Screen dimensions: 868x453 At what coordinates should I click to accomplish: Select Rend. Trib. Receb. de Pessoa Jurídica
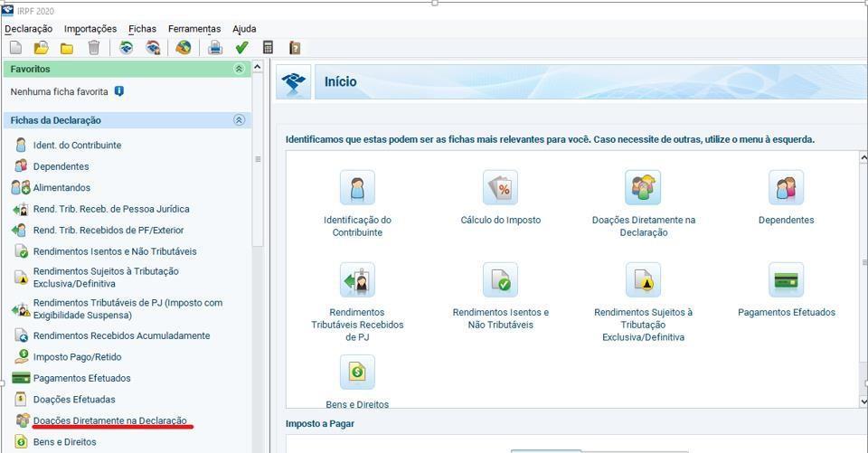tap(110, 209)
